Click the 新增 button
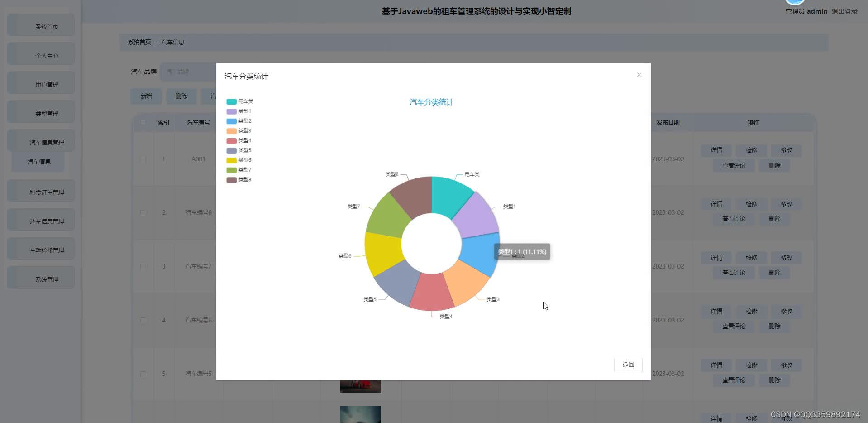868x423 pixels. pos(146,96)
